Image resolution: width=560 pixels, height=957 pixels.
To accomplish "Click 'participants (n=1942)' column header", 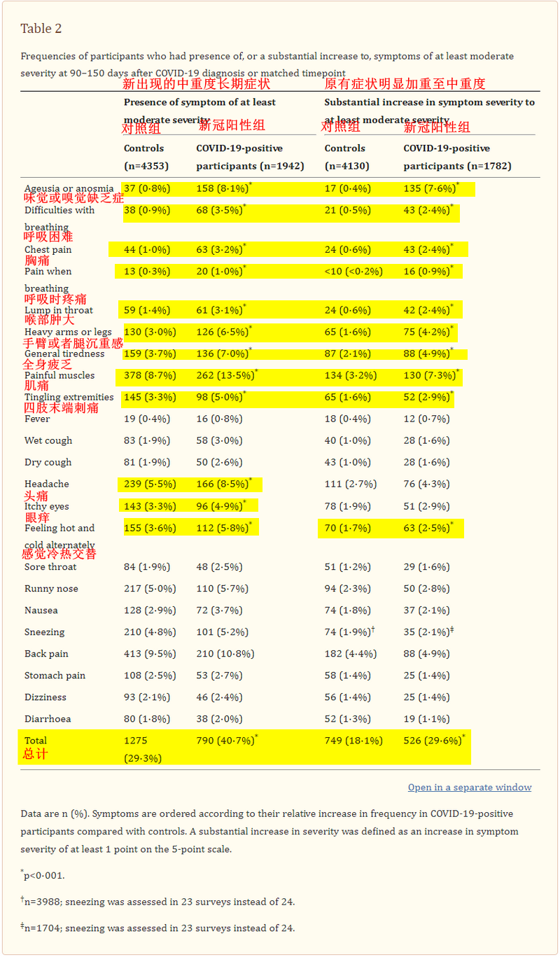I will [x=250, y=166].
